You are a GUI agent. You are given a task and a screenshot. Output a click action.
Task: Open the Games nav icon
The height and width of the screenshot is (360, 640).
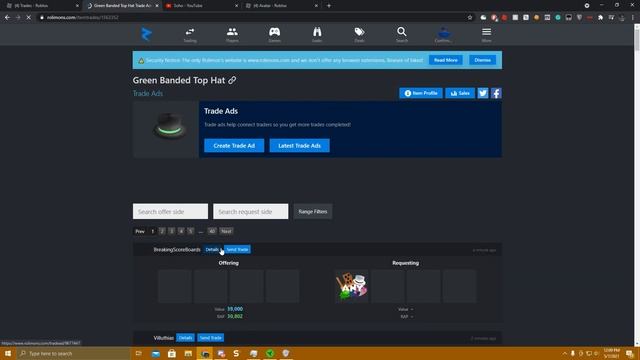(274, 35)
